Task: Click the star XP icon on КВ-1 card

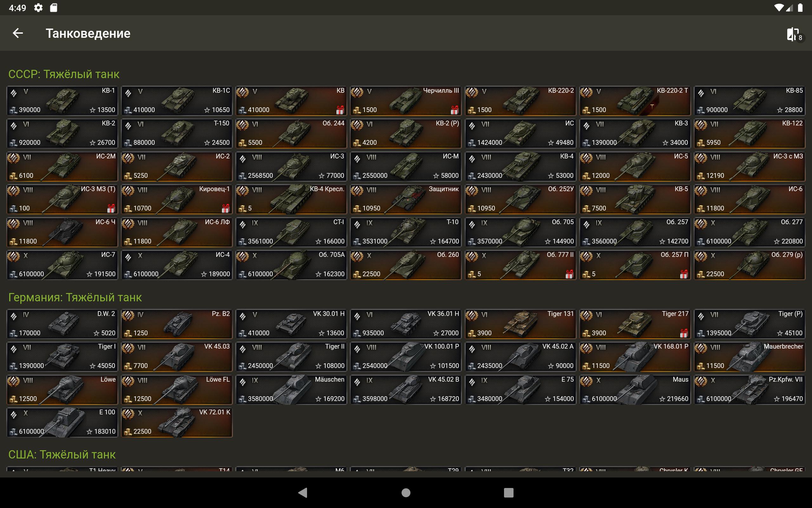Action: [93, 110]
